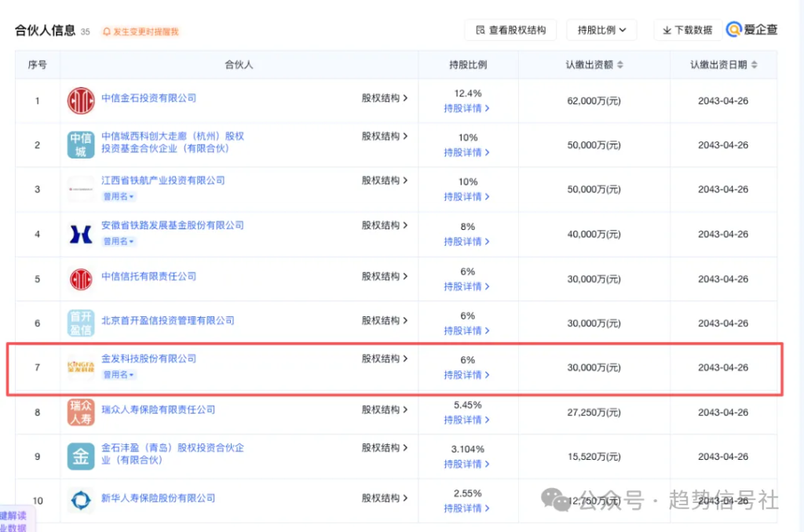
Task: Open 股权结构 for 瑞众人寿保险
Action: point(385,410)
